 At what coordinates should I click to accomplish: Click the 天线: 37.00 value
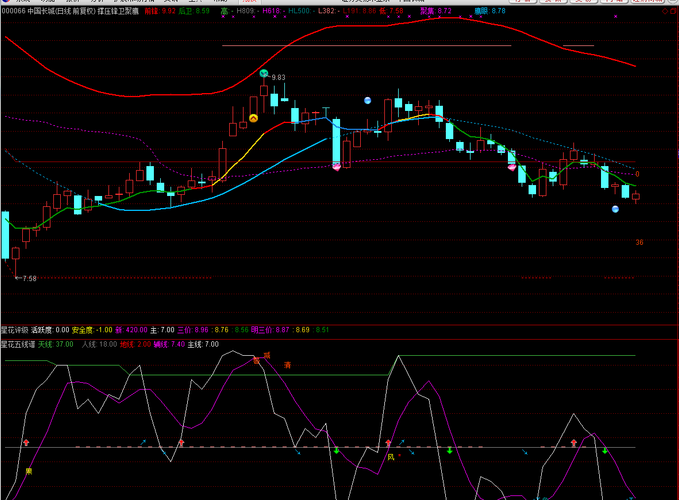coord(55,345)
